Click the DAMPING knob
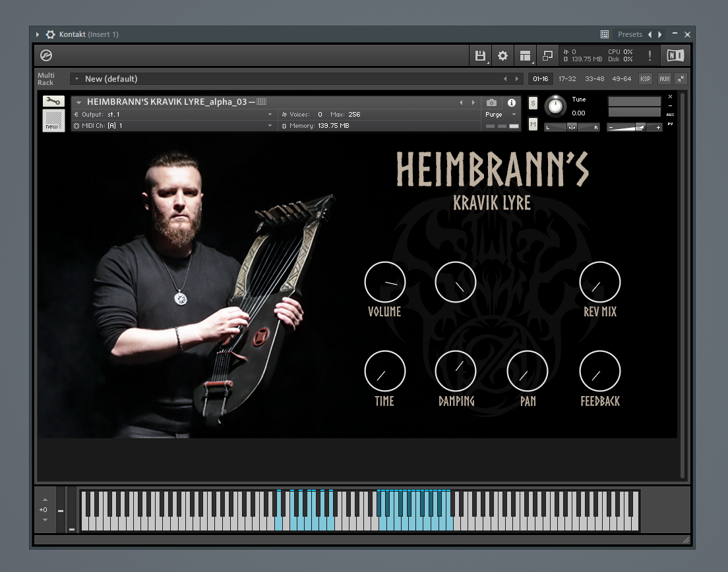The image size is (728, 572). (456, 371)
